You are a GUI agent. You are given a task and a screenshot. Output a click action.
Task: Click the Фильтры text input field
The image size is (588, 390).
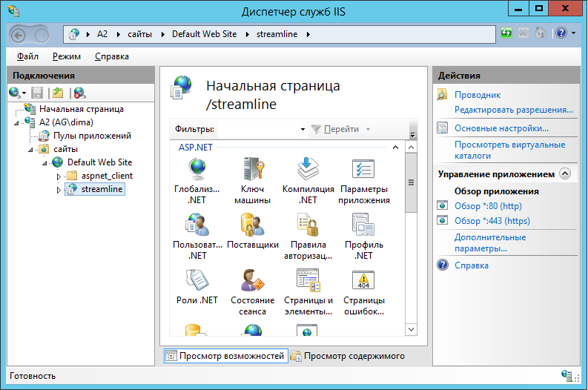(x=258, y=129)
